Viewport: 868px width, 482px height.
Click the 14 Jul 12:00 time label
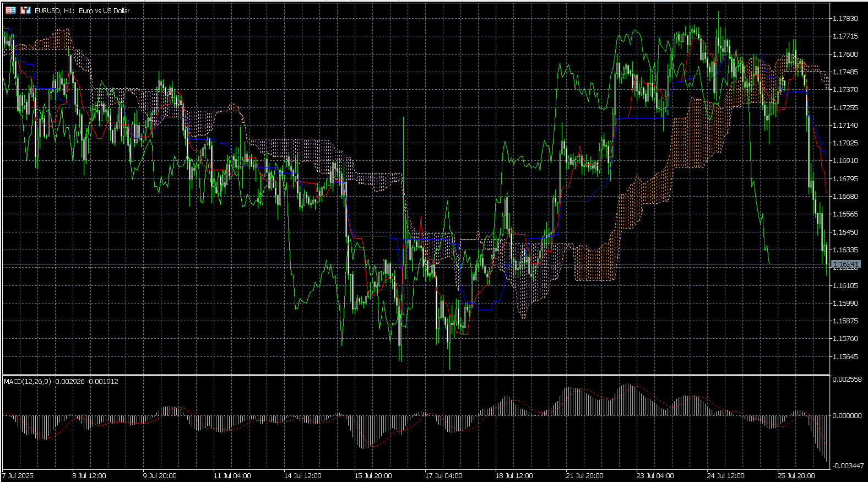tap(302, 475)
